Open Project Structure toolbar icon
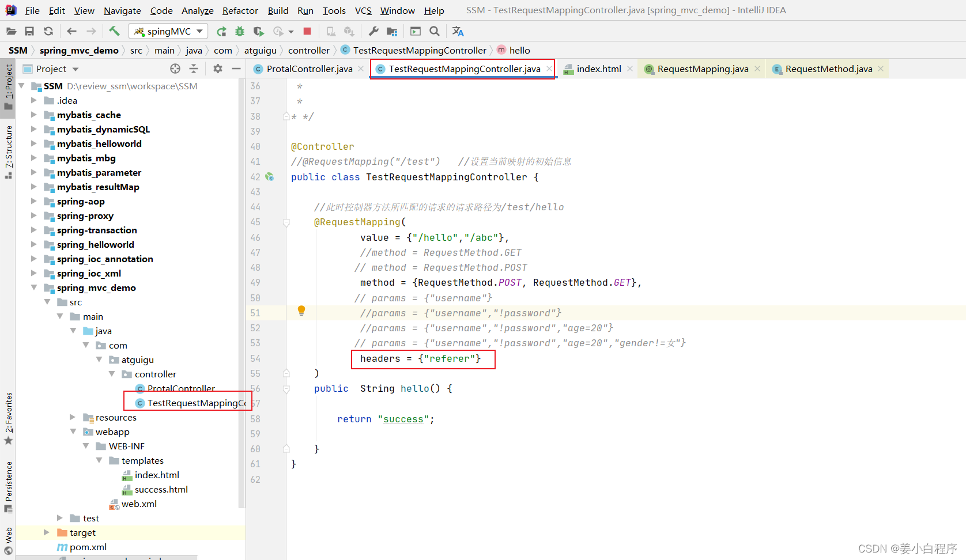Viewport: 966px width, 560px height. point(392,31)
